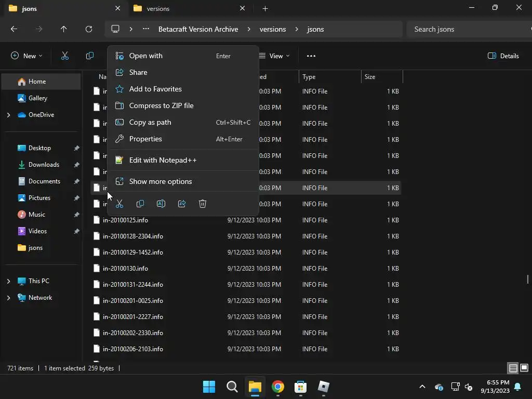This screenshot has height=399, width=532.
Task: Choose Edit with Notepad++
Action: [x=183, y=160]
